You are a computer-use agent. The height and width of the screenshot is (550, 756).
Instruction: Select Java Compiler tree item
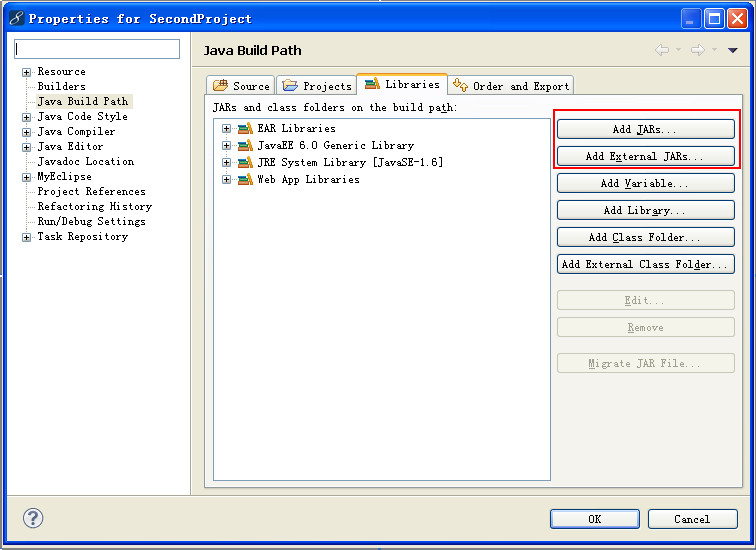[x=77, y=131]
